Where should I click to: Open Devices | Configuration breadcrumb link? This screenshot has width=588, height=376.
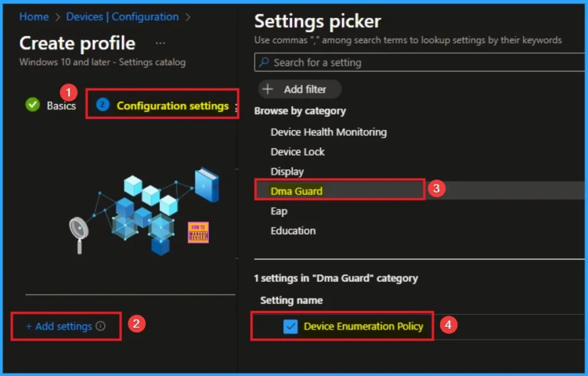[122, 17]
